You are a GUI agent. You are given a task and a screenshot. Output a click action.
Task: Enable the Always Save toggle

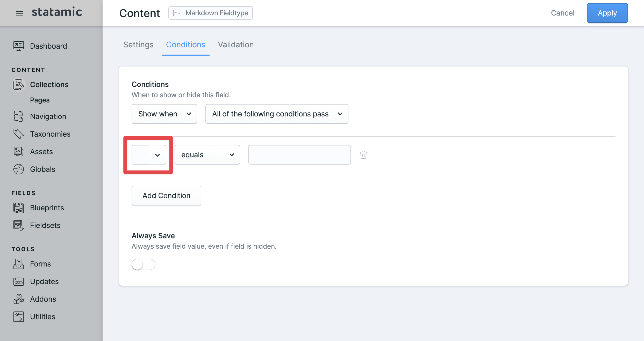[x=143, y=264]
